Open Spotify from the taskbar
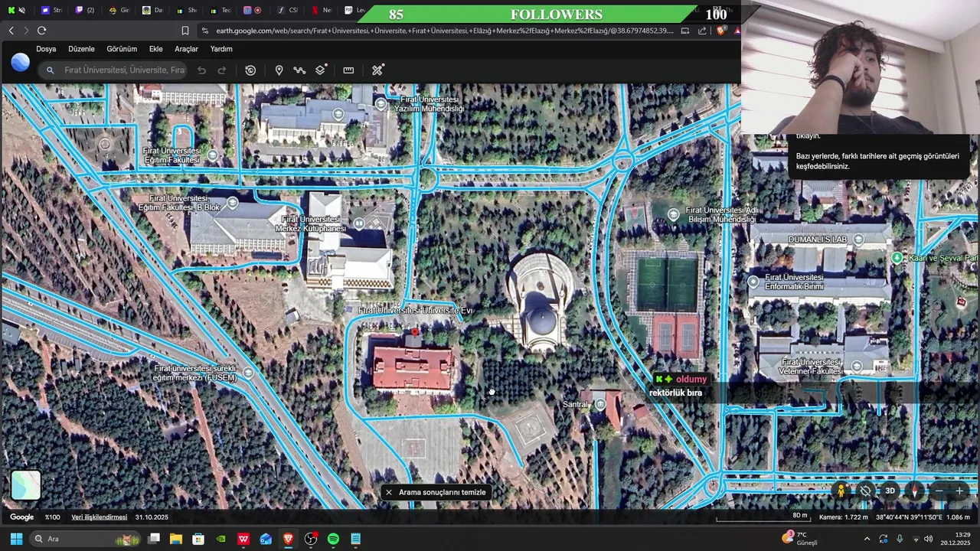 click(333, 539)
